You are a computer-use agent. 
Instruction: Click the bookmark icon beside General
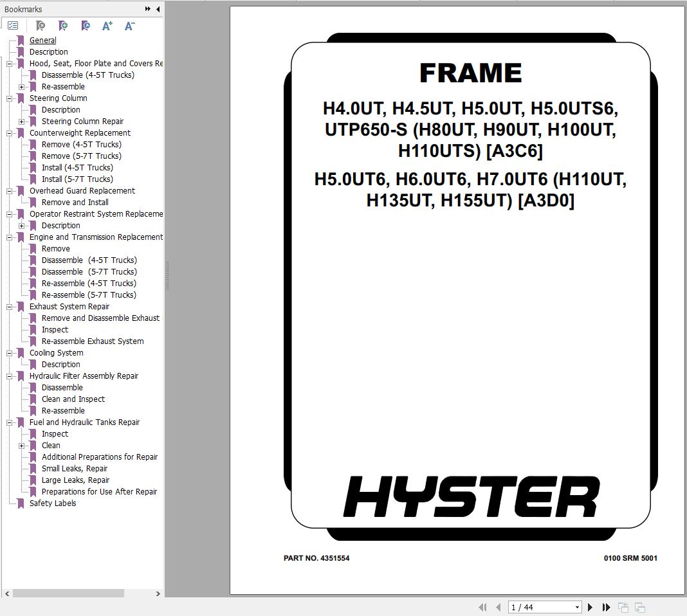21,41
